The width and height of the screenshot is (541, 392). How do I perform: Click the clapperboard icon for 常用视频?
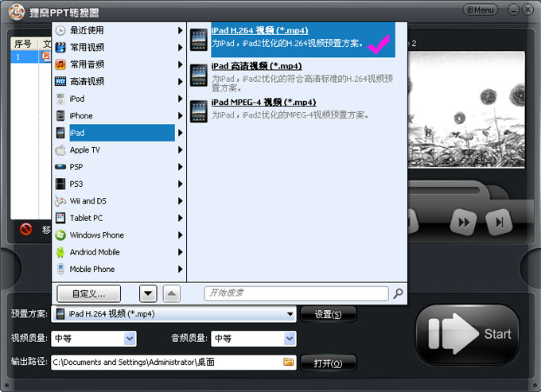[x=60, y=47]
